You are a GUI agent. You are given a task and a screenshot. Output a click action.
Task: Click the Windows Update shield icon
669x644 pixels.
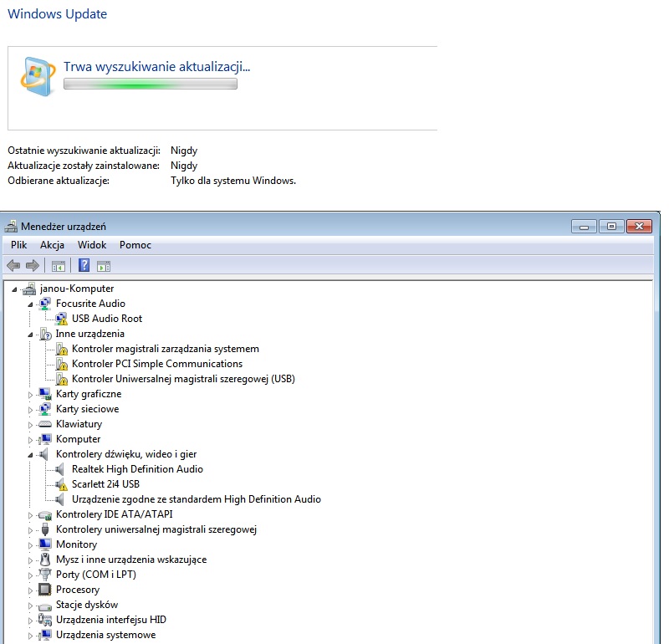point(38,77)
